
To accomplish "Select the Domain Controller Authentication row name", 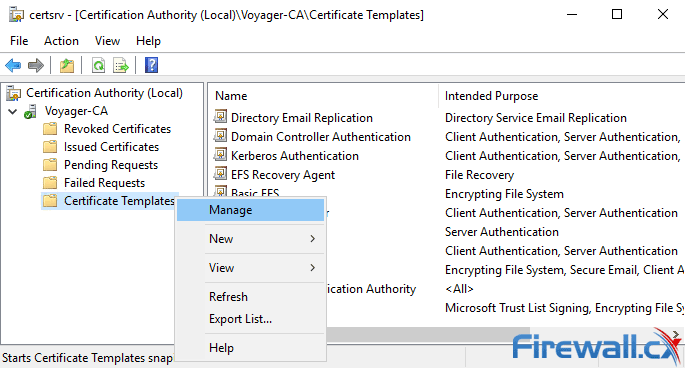I will tap(321, 137).
